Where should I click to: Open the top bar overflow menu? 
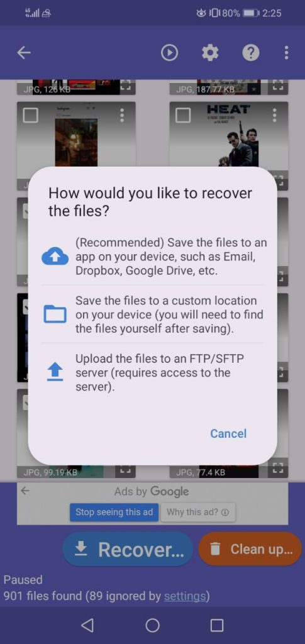[286, 53]
